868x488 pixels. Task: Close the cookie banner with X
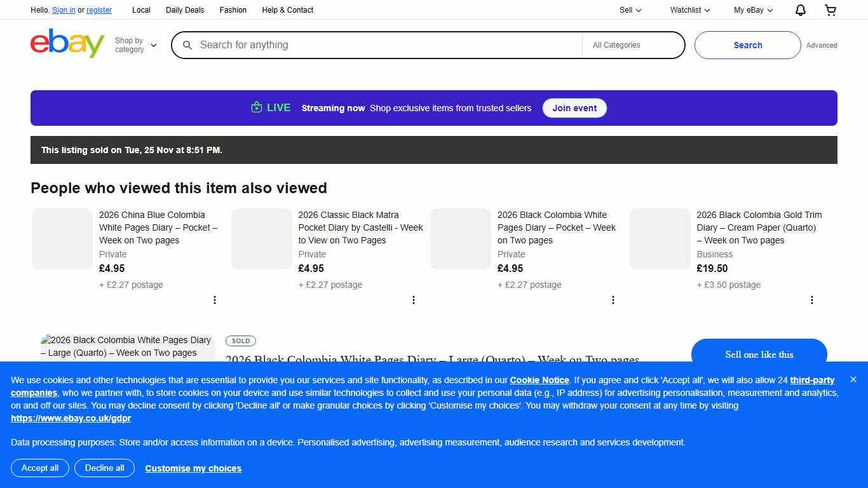point(853,379)
